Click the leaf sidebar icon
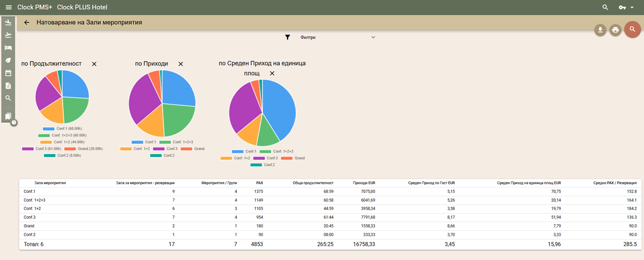This screenshot has height=260, width=644. 8,60
